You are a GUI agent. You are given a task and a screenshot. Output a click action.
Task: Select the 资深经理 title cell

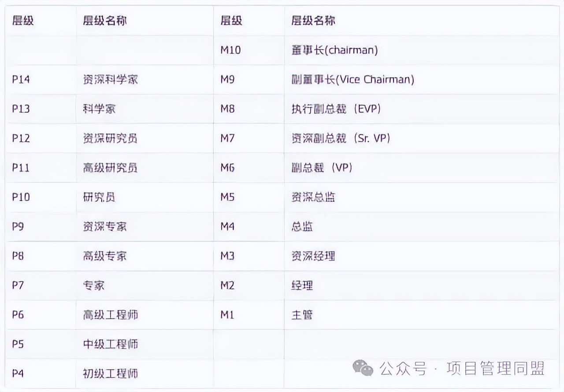pyautogui.click(x=313, y=256)
